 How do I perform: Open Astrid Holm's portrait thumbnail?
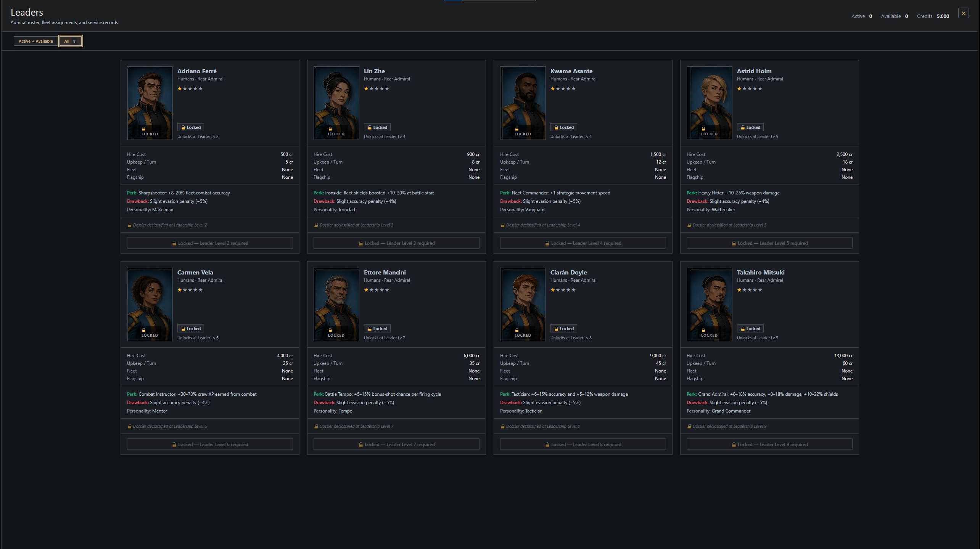[x=709, y=103]
